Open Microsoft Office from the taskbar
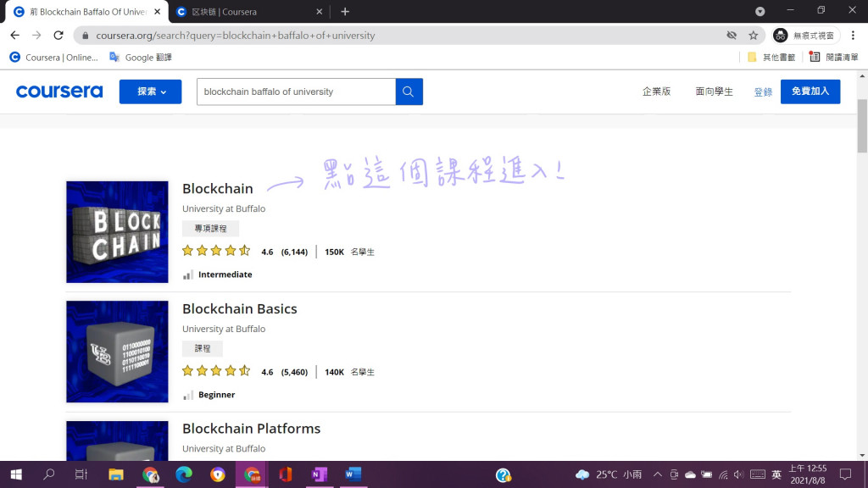Screen dimensions: 868x488 point(285,474)
